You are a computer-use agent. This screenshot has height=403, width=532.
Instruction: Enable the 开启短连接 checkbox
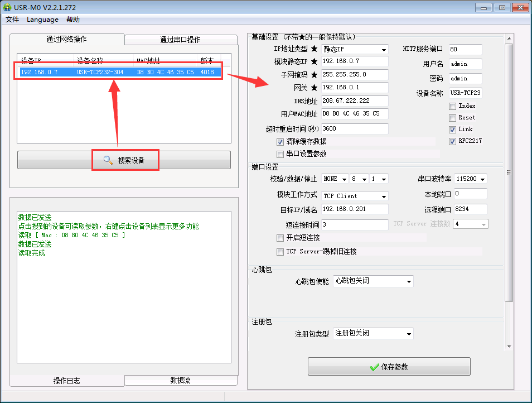point(280,238)
